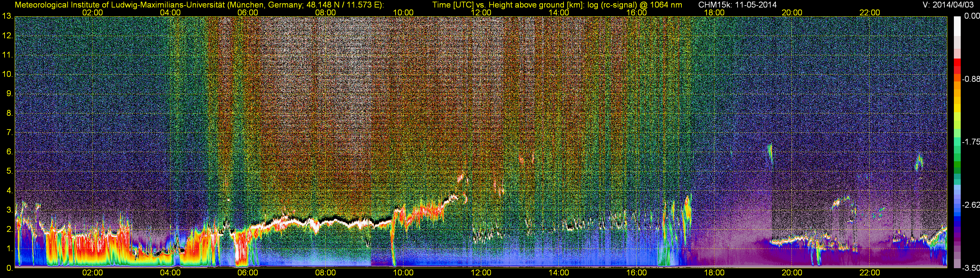Click the -2.62 colorbar value

pos(971,205)
